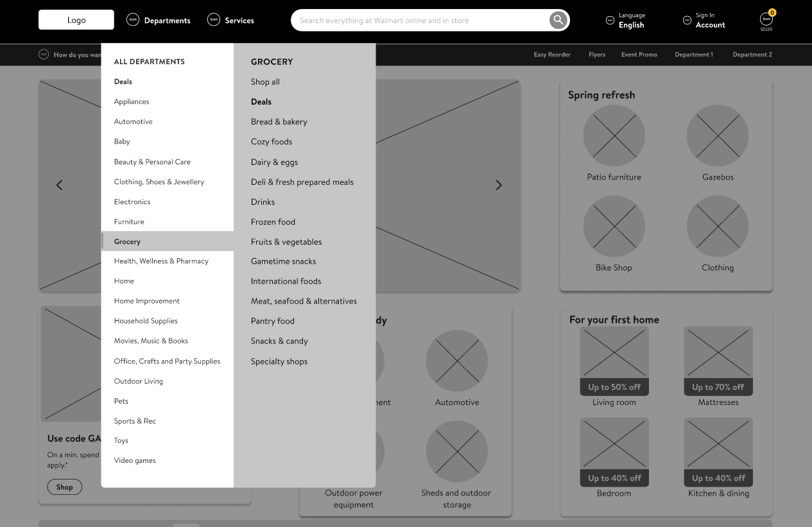This screenshot has height=527, width=812.
Task: Click the icon beside Services
Action: pos(214,19)
